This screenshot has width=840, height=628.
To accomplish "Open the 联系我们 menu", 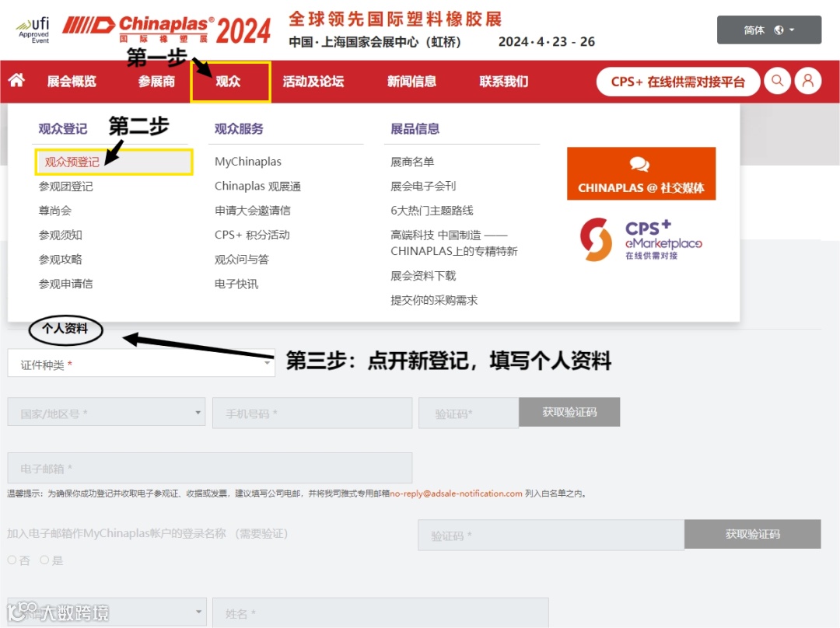I will coord(503,82).
